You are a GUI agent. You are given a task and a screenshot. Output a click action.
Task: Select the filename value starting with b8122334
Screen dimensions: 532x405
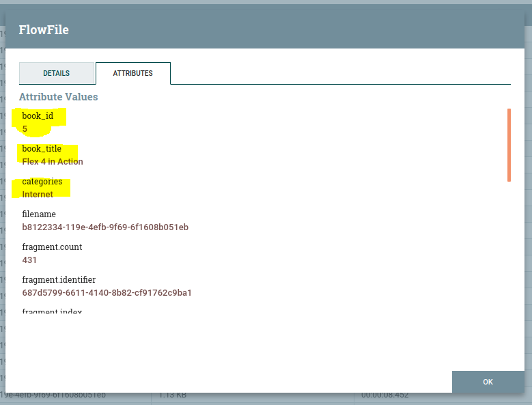tap(105, 227)
